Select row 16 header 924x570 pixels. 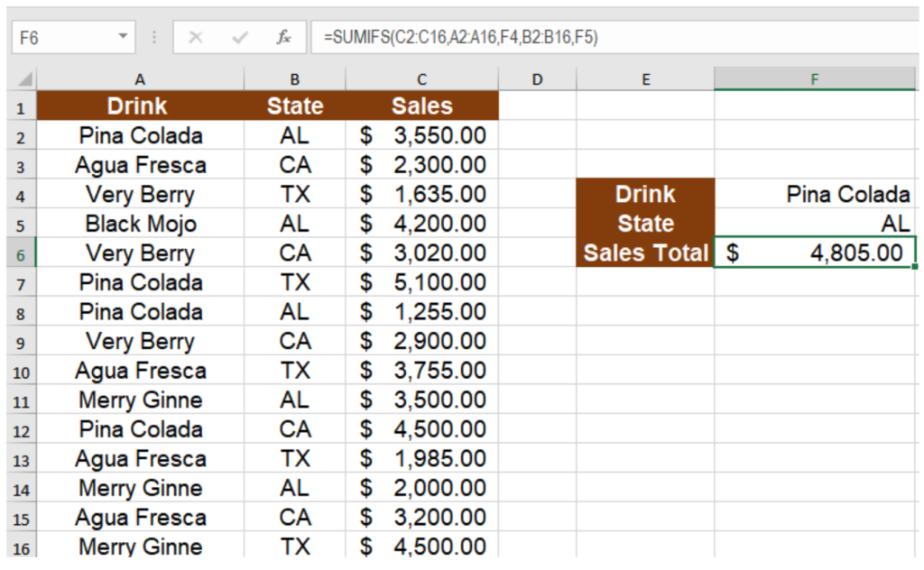(x=20, y=547)
